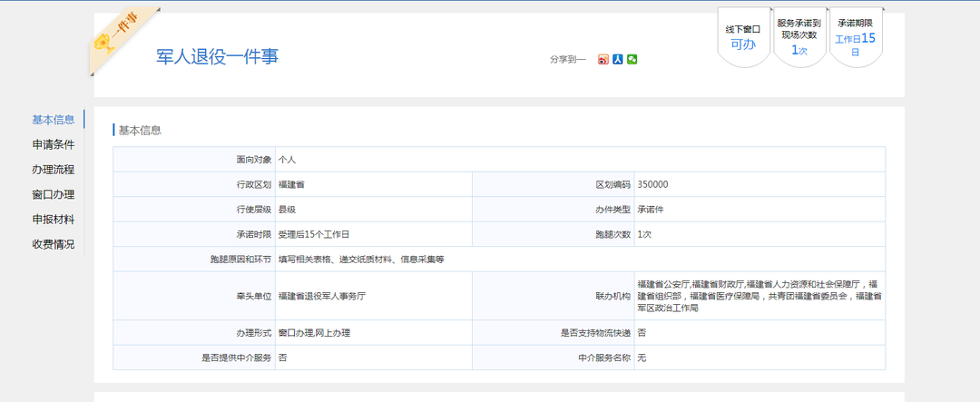The height and width of the screenshot is (402, 980).
Task: Click the 联办机构 department list cell
Action: pyautogui.click(x=758, y=296)
